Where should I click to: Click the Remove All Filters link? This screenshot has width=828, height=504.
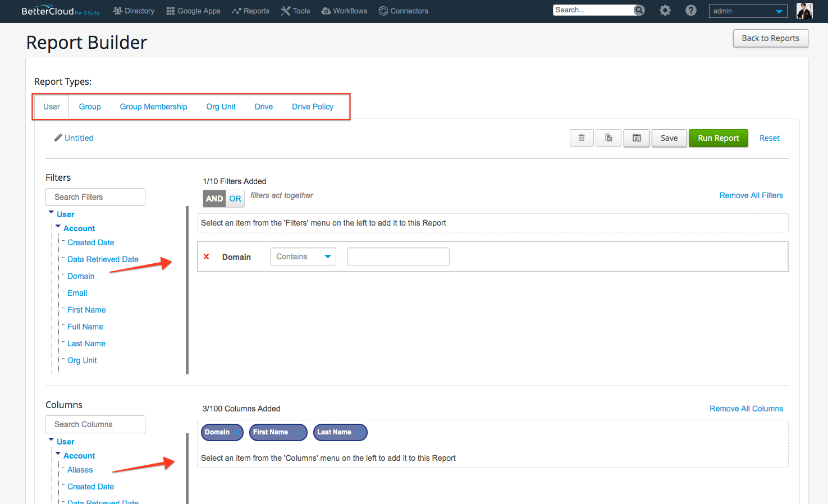click(x=751, y=195)
